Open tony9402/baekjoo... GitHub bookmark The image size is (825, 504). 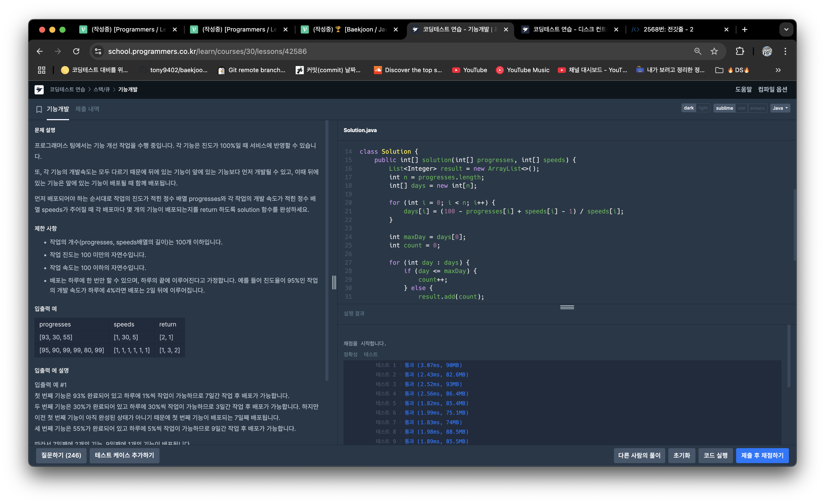tap(174, 70)
